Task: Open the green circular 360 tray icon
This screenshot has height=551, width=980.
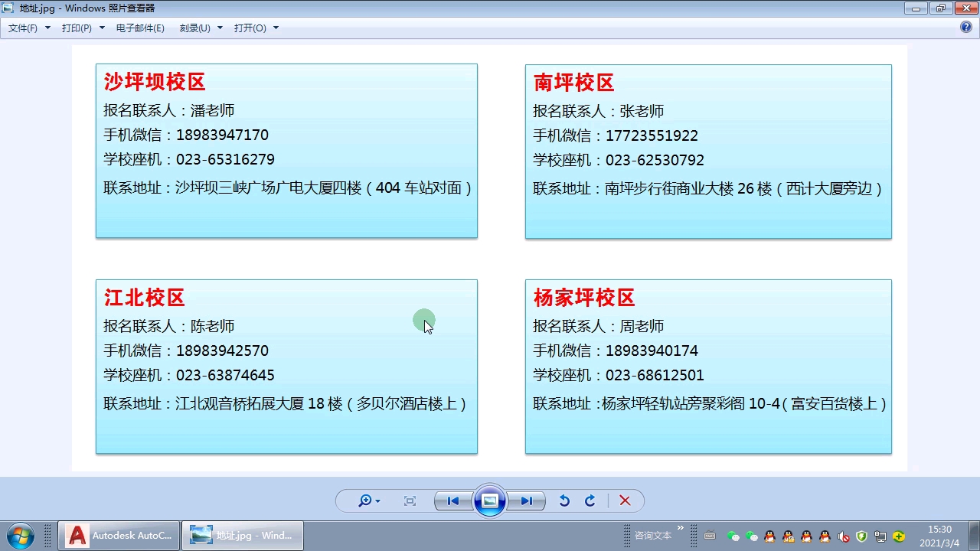Action: pos(899,536)
